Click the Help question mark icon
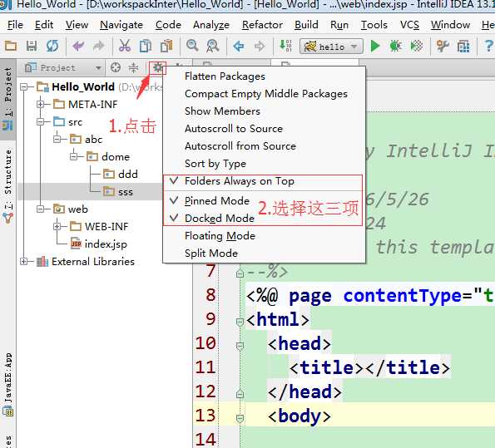 (488, 46)
